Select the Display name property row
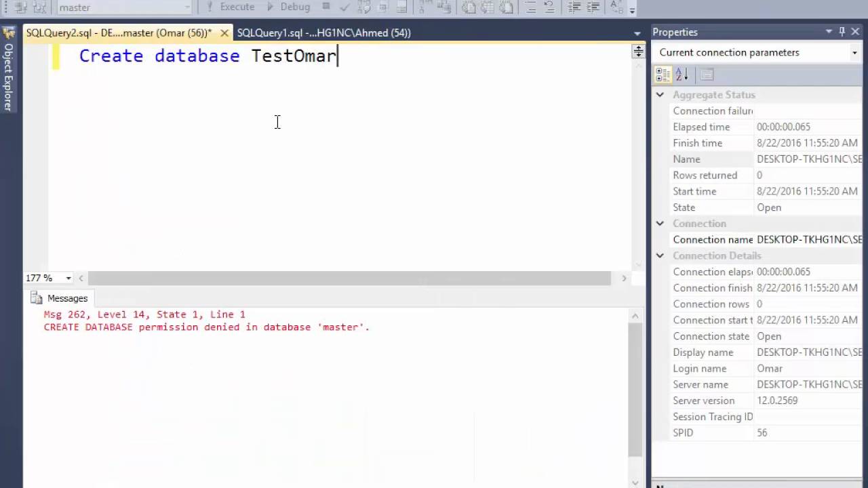868x488 pixels. pyautogui.click(x=767, y=352)
